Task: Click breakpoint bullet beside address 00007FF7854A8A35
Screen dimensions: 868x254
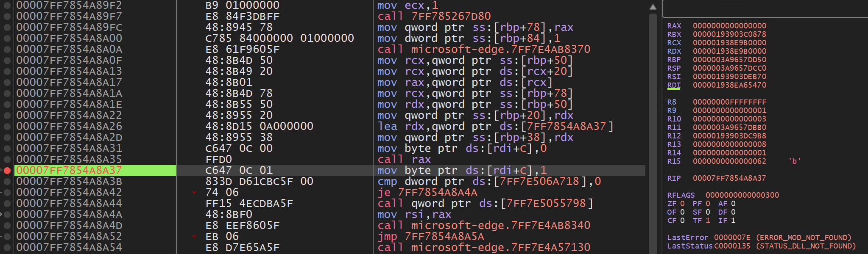Action: 7,160
